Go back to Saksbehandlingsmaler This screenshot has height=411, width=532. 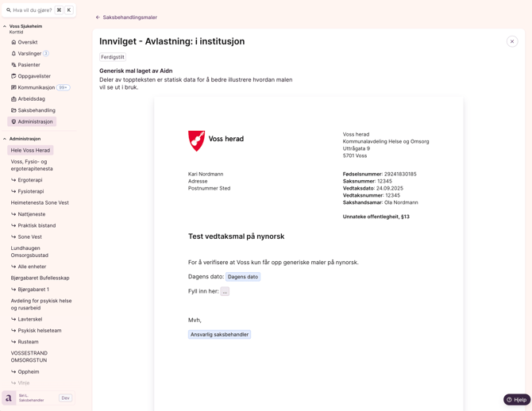(x=126, y=17)
